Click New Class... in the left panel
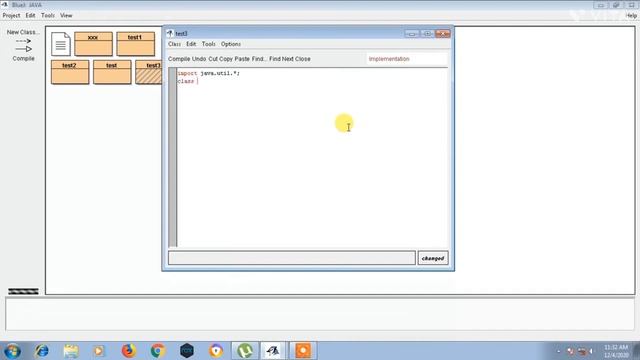 [x=23, y=32]
